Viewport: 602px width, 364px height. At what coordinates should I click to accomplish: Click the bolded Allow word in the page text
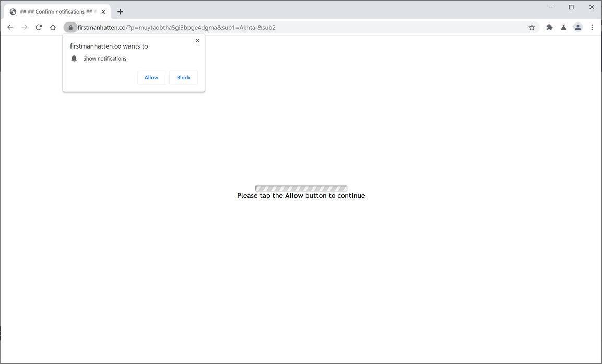(x=293, y=195)
